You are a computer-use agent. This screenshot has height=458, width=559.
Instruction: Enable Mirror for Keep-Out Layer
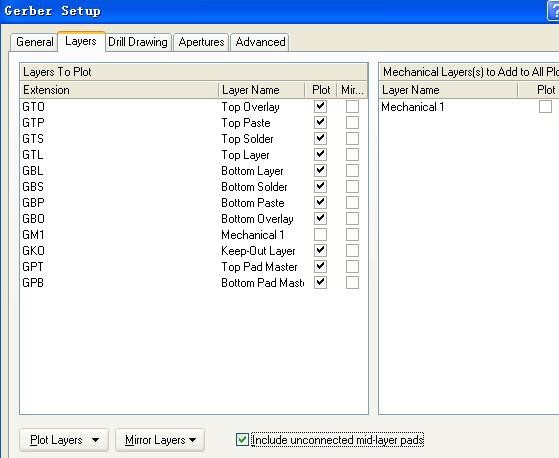tap(352, 251)
